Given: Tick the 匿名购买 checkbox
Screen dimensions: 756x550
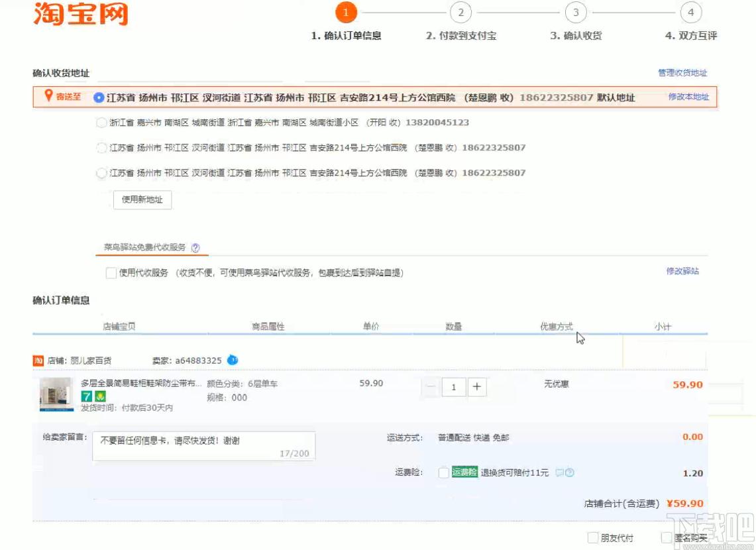Looking at the screenshot, I should [x=667, y=537].
